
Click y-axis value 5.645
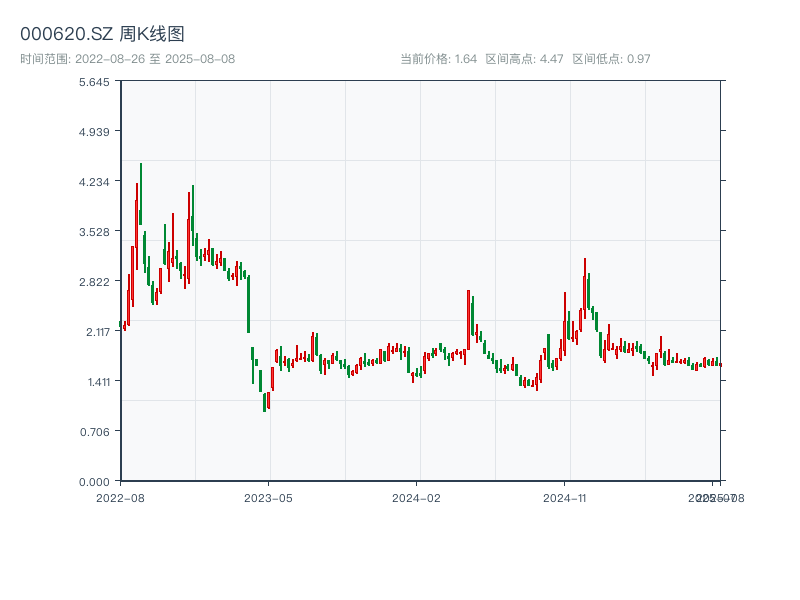click(x=94, y=82)
